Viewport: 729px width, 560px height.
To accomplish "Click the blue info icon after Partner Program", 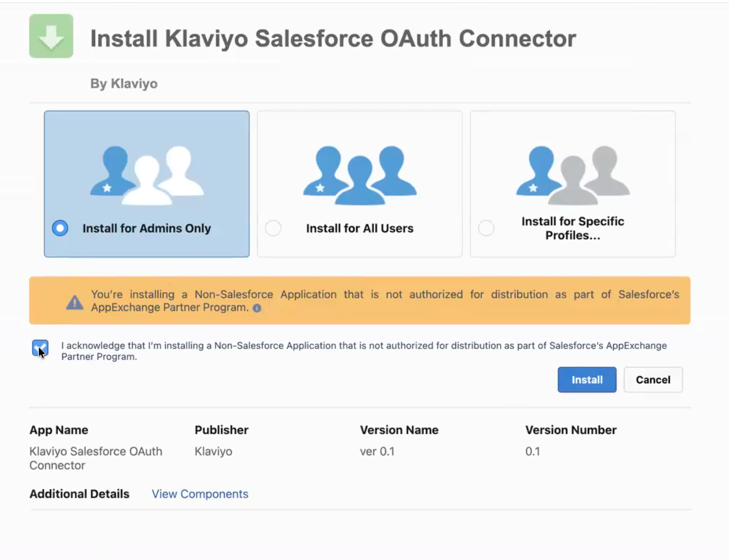I will pos(257,308).
